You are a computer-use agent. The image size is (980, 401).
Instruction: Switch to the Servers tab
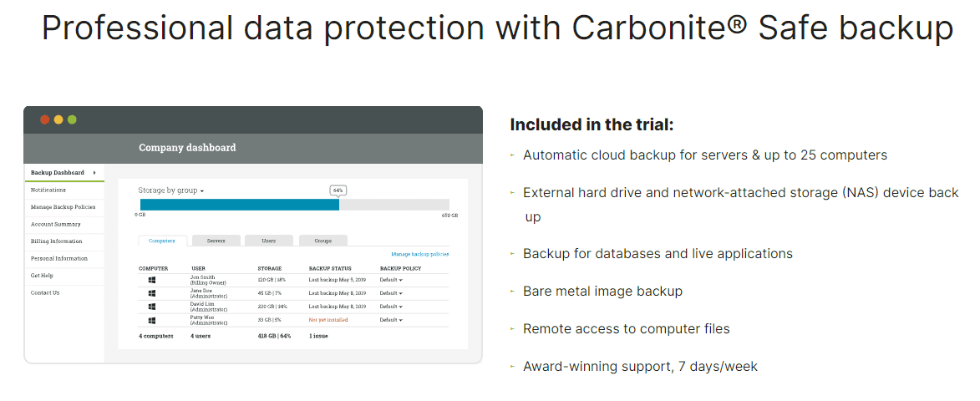pos(216,241)
